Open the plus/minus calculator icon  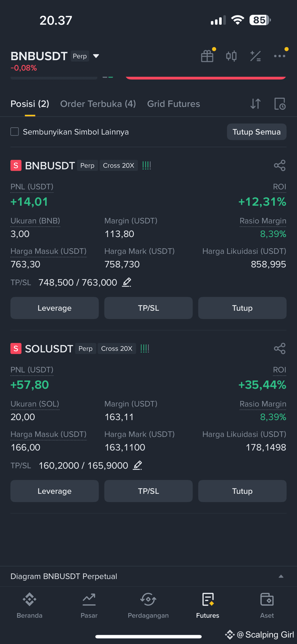255,56
